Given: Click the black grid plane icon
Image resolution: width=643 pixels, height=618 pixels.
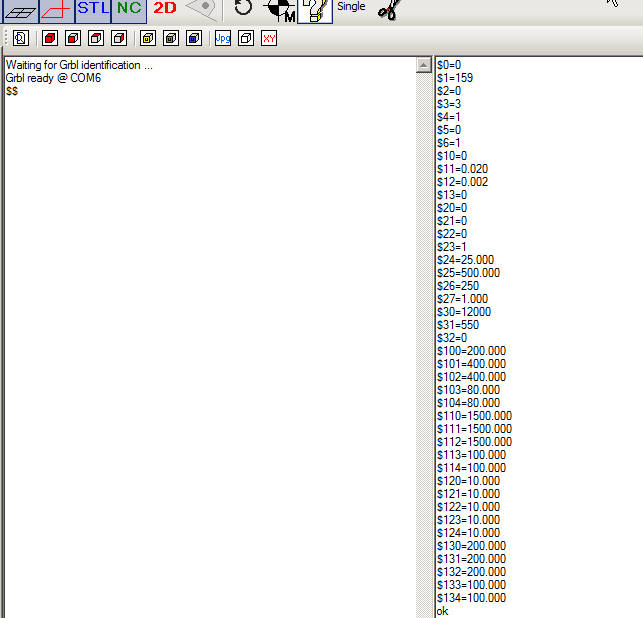Looking at the screenshot, I should coord(21,11).
